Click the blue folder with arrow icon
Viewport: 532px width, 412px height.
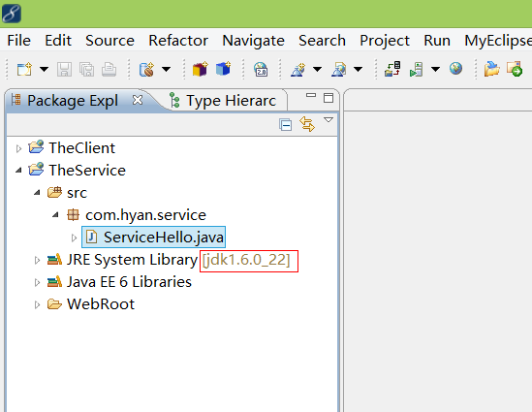[x=491, y=69]
